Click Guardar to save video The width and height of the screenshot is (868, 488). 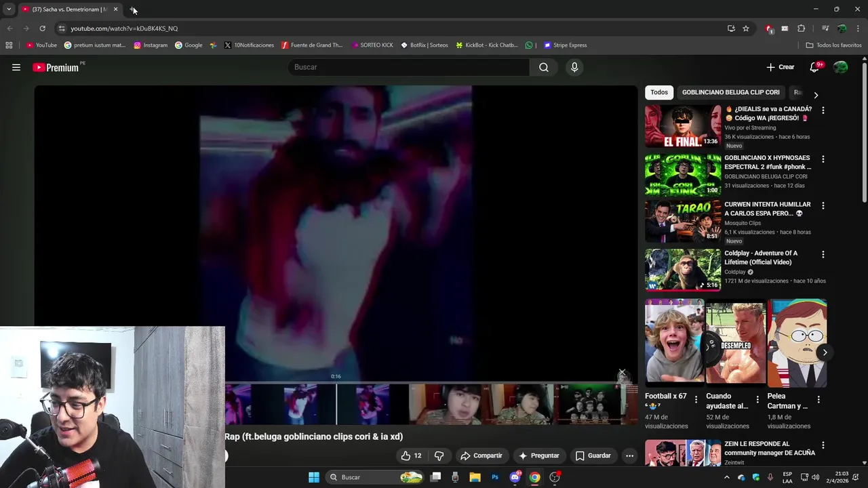[593, 455]
